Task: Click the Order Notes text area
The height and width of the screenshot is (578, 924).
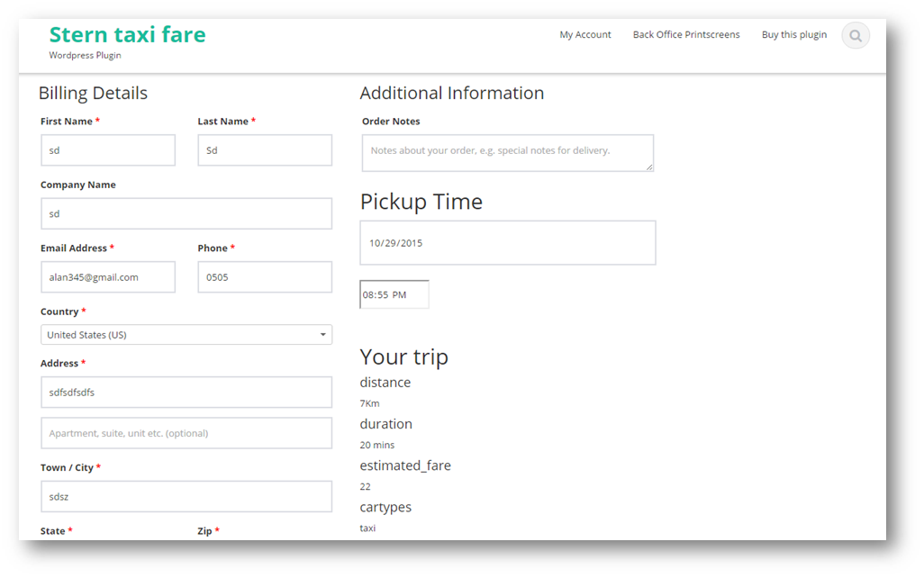Action: [x=507, y=152]
